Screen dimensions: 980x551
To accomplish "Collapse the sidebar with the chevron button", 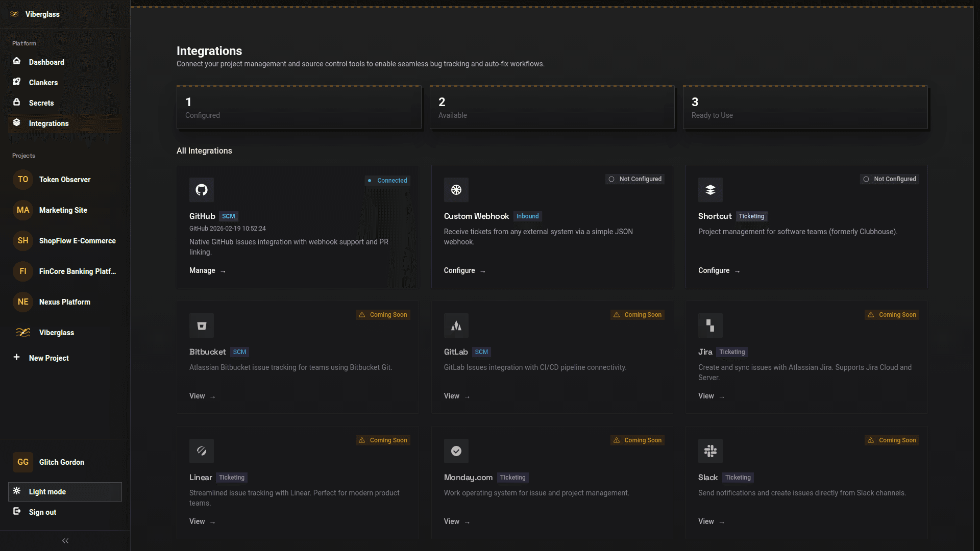I will pos(65,541).
